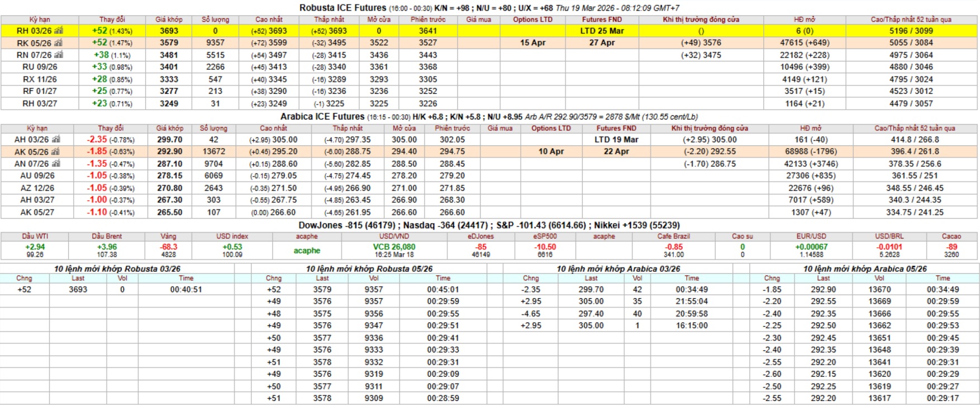Click the USD index value +0.53
This screenshot has height=406, width=980.
pos(232,247)
